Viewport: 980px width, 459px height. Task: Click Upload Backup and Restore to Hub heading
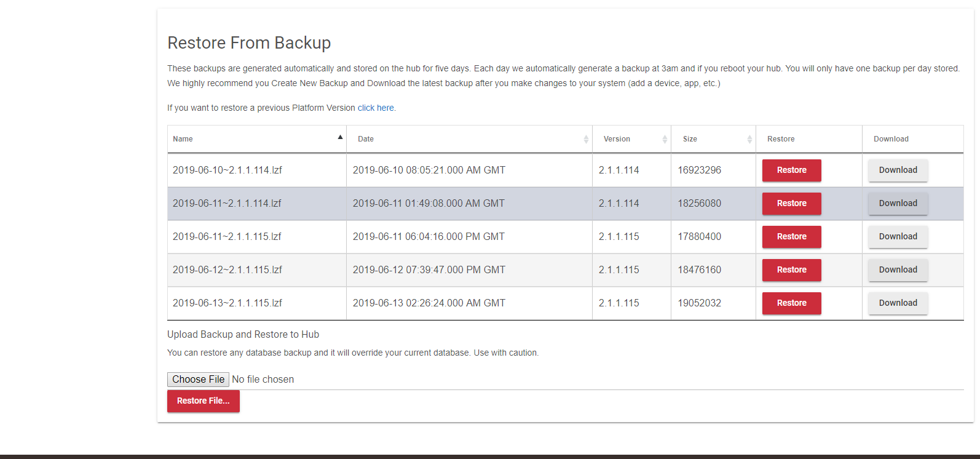[243, 335]
